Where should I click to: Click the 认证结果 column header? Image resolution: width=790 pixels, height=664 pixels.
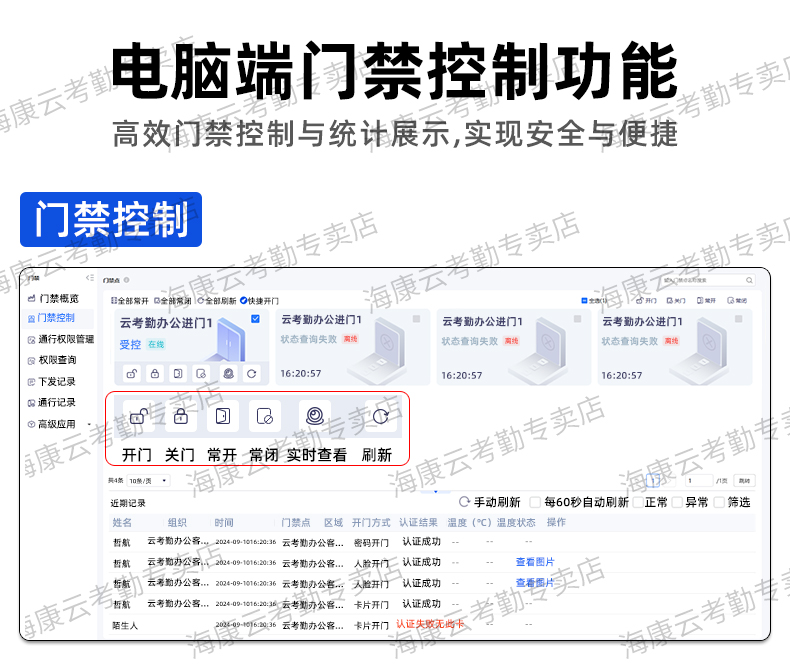tap(419, 522)
